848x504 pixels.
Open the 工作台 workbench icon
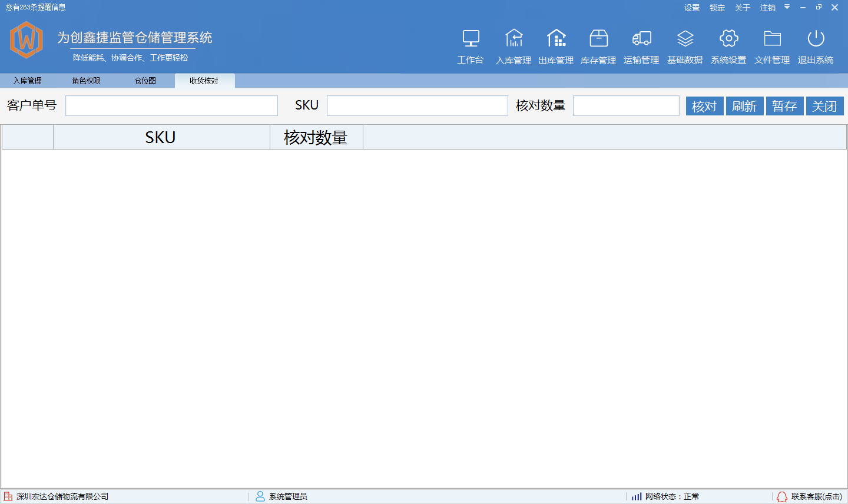(x=471, y=39)
